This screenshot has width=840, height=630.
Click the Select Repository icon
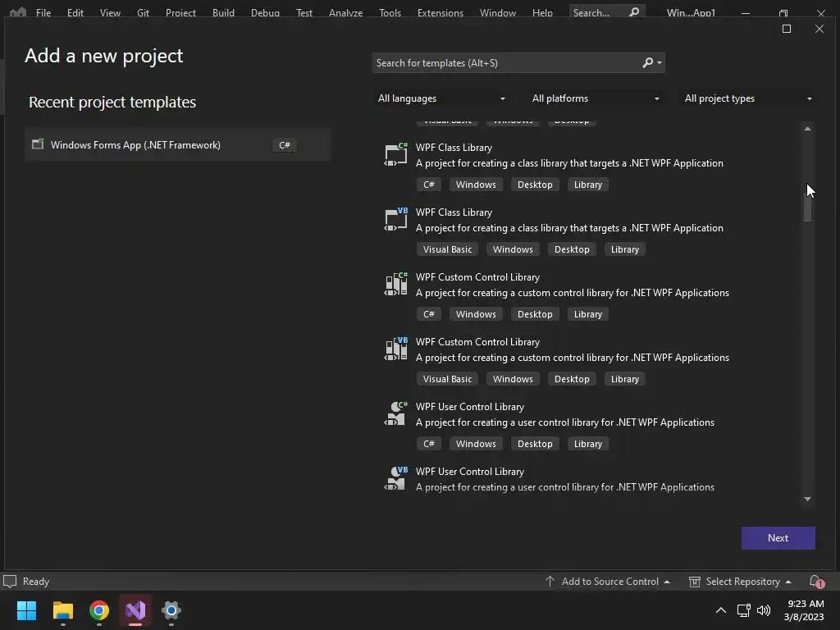(x=694, y=582)
